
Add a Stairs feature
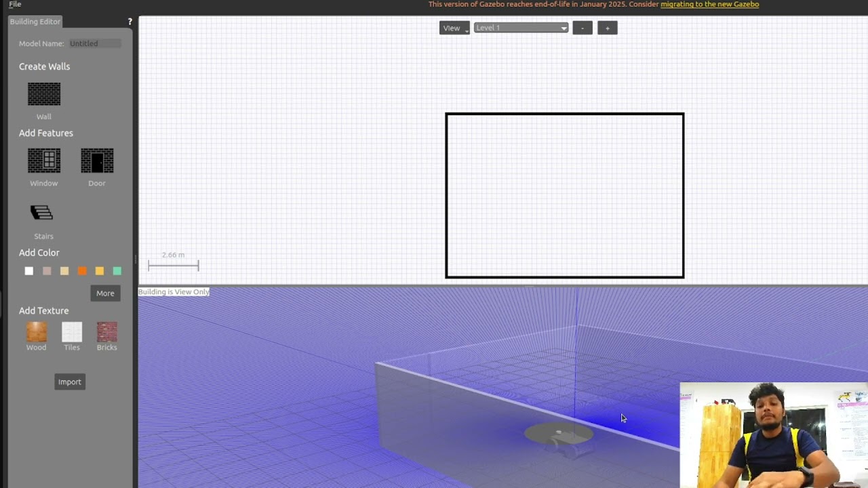pos(42,213)
